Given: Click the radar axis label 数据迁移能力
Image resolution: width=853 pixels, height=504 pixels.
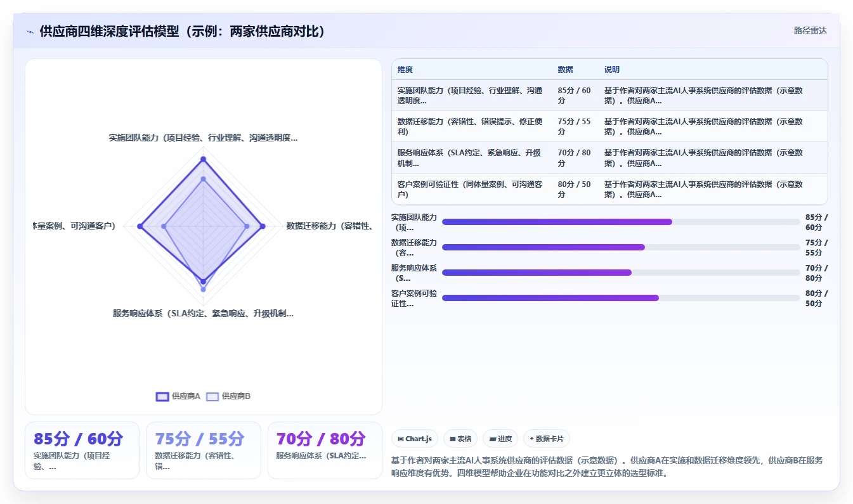Looking at the screenshot, I should tap(329, 226).
